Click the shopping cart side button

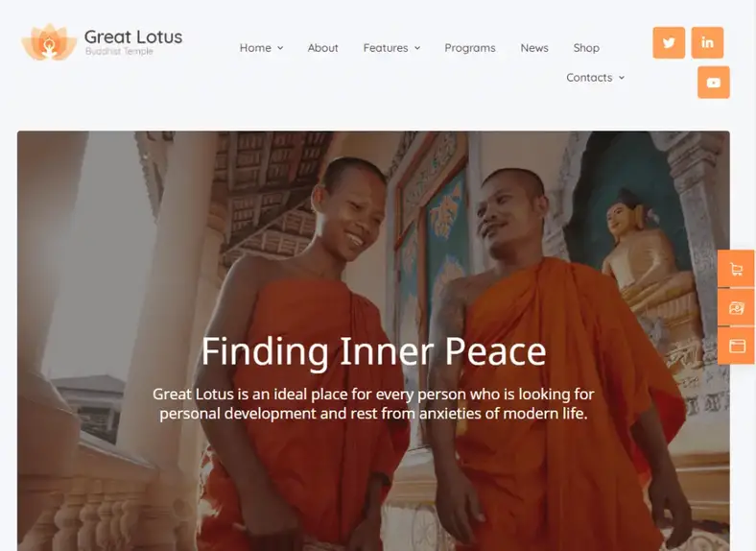click(736, 269)
